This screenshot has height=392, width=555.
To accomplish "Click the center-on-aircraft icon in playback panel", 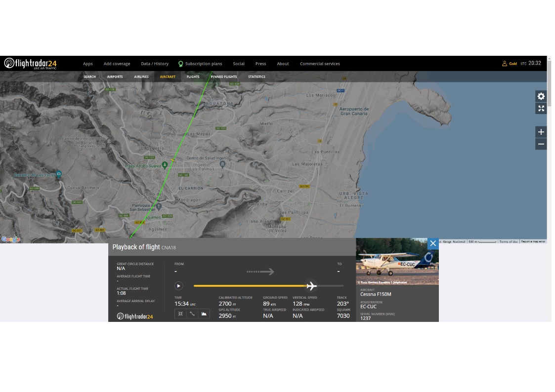I will (x=180, y=314).
